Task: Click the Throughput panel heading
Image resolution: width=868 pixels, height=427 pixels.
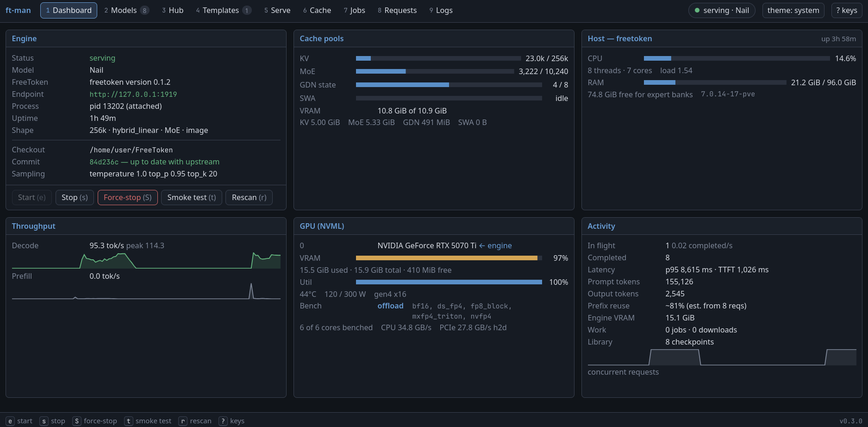Action: tap(33, 226)
